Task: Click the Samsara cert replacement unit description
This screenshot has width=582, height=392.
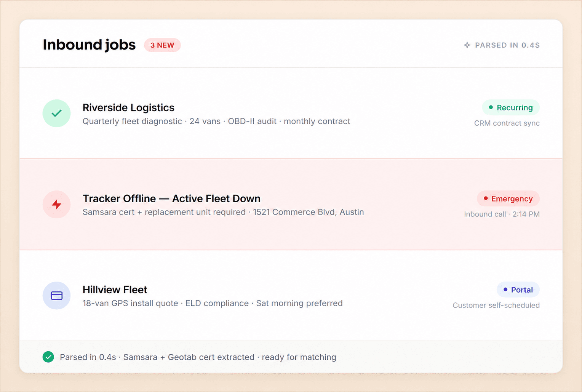Action: pos(223,212)
